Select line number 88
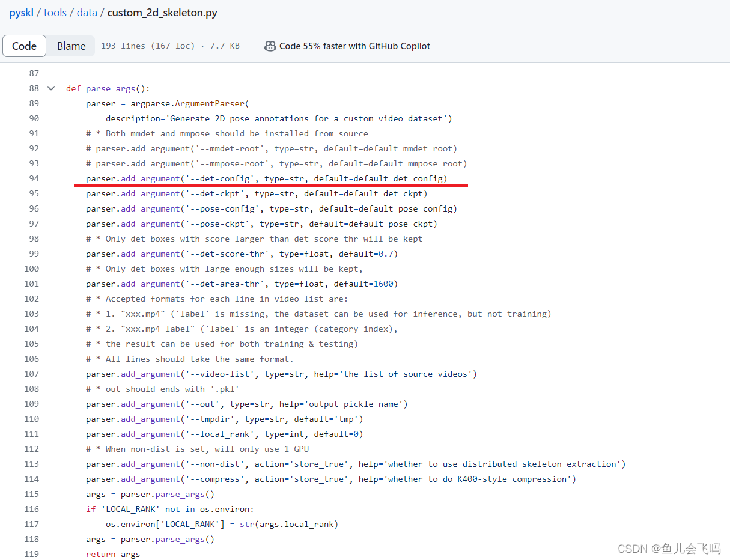The image size is (730, 560). 34,88
